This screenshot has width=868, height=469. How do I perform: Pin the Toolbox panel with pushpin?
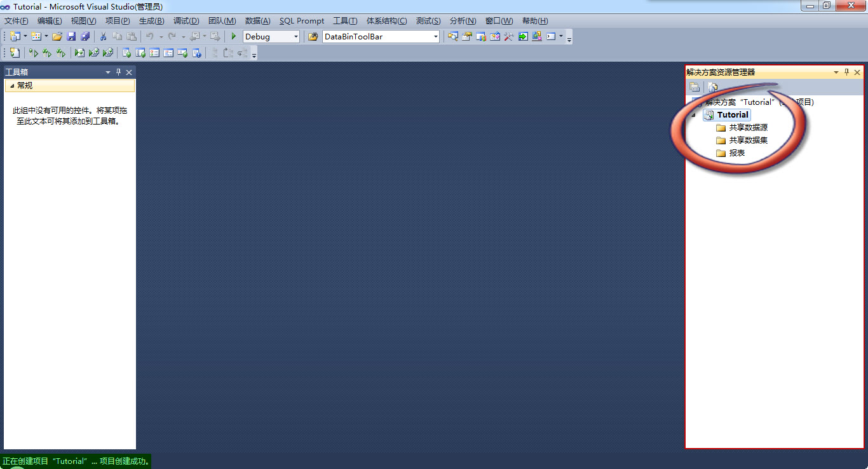[x=118, y=72]
